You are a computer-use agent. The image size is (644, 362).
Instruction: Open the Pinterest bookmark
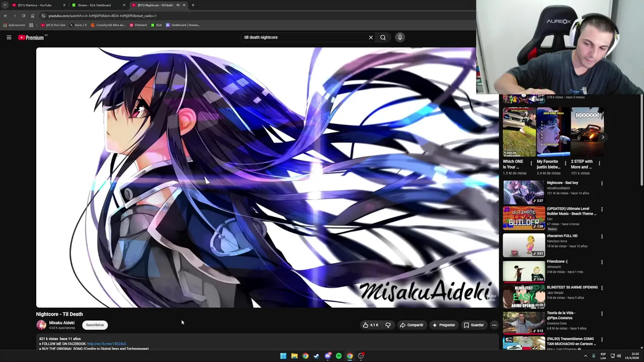click(138, 25)
